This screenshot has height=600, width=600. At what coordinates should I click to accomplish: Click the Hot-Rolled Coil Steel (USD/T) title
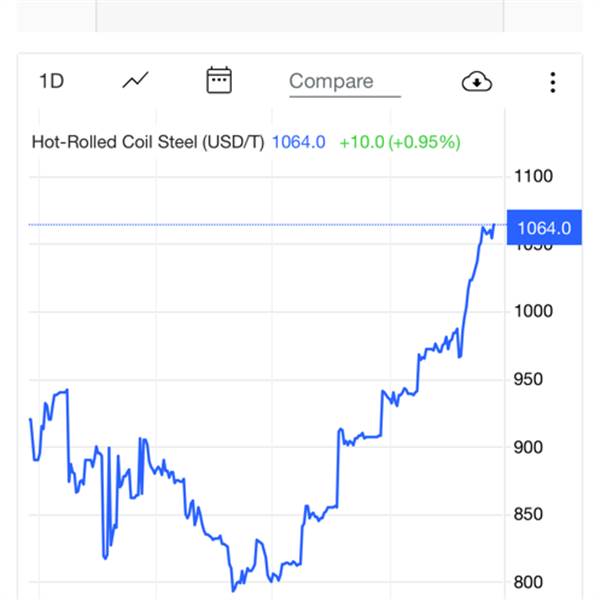148,142
